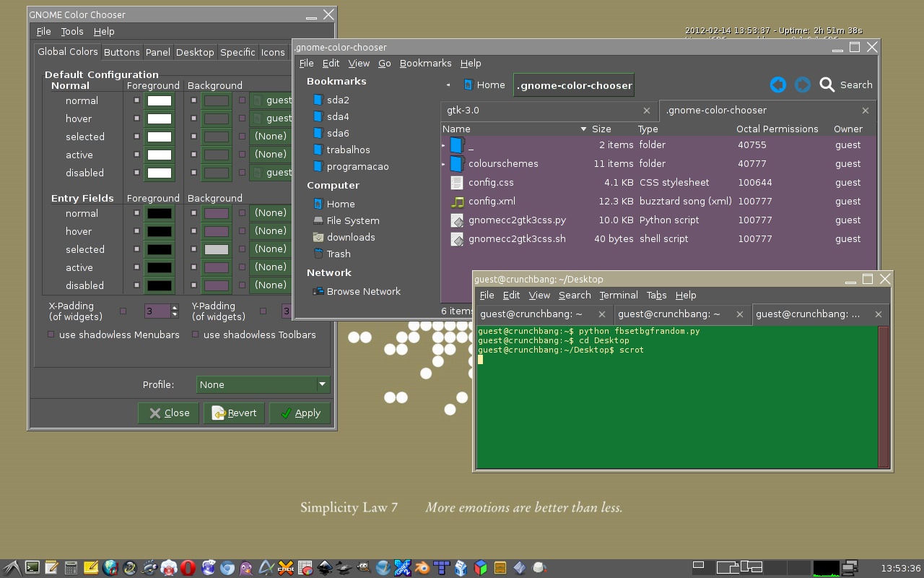
Task: Pick Entry Fields hover foreground black swatch
Action: point(160,231)
